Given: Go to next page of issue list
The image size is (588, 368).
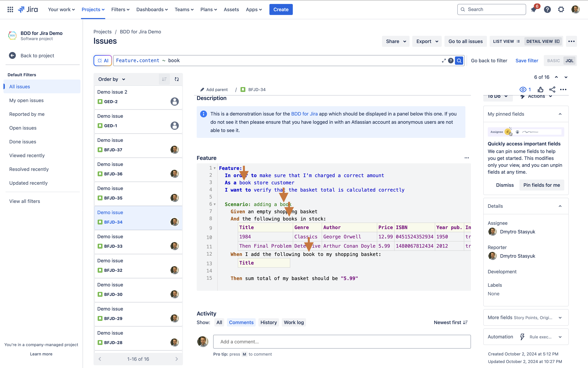Looking at the screenshot, I should point(177,359).
